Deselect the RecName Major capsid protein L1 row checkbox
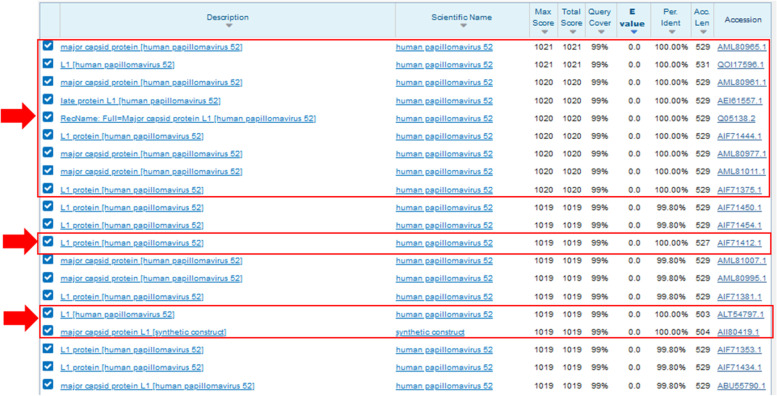Viewport: 777px width, 396px height. click(48, 117)
